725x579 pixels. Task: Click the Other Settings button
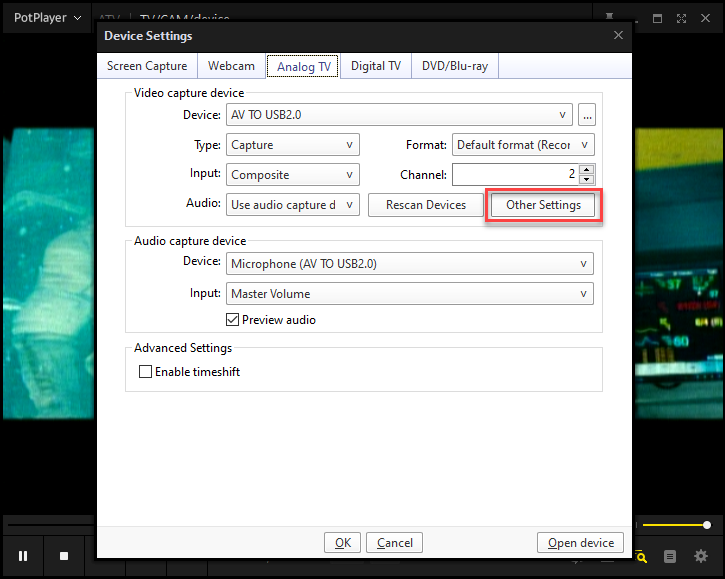click(543, 205)
